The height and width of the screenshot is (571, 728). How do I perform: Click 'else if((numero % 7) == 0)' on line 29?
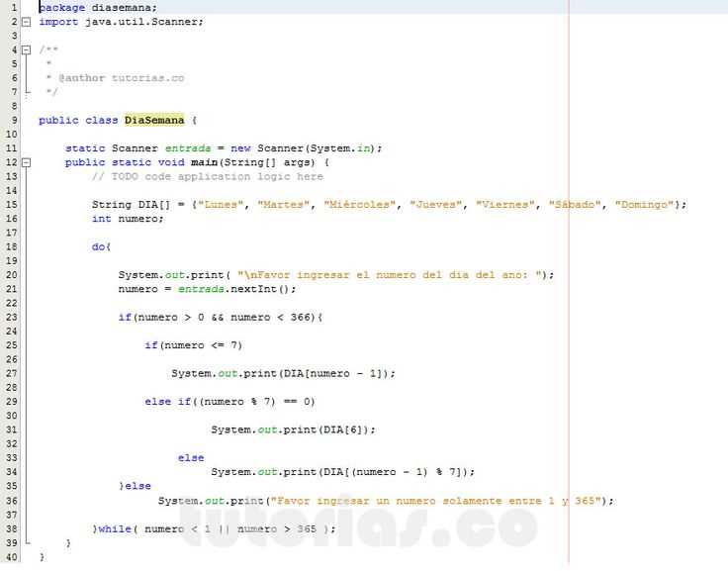point(229,402)
